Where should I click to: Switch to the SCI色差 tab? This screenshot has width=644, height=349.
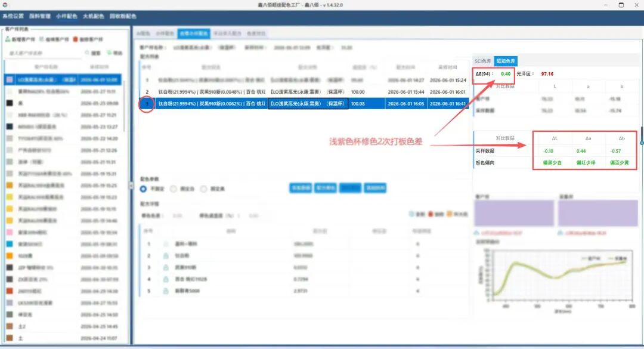point(483,61)
